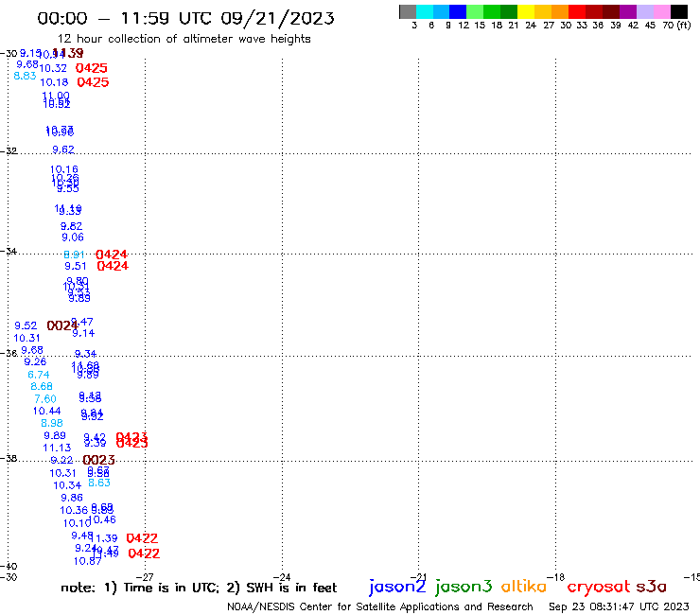Image resolution: width=700 pixels, height=615 pixels.
Task: Click the light blue value "8.91"
Action: (x=74, y=255)
